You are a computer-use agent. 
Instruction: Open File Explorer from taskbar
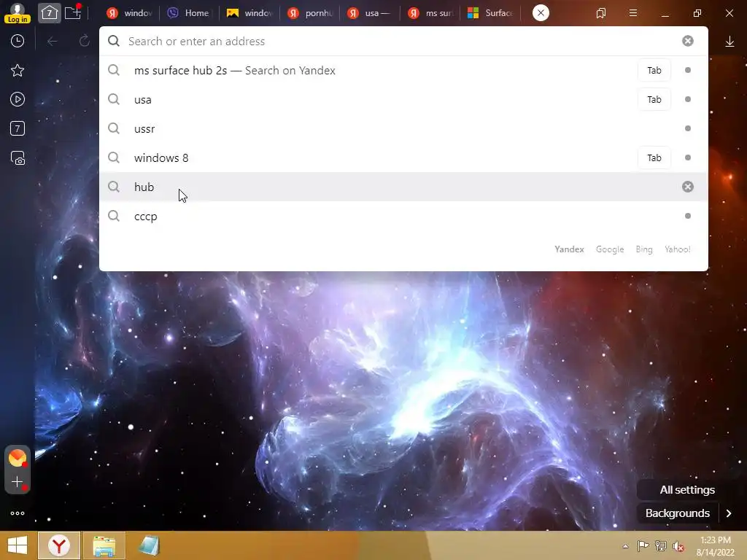click(x=104, y=545)
